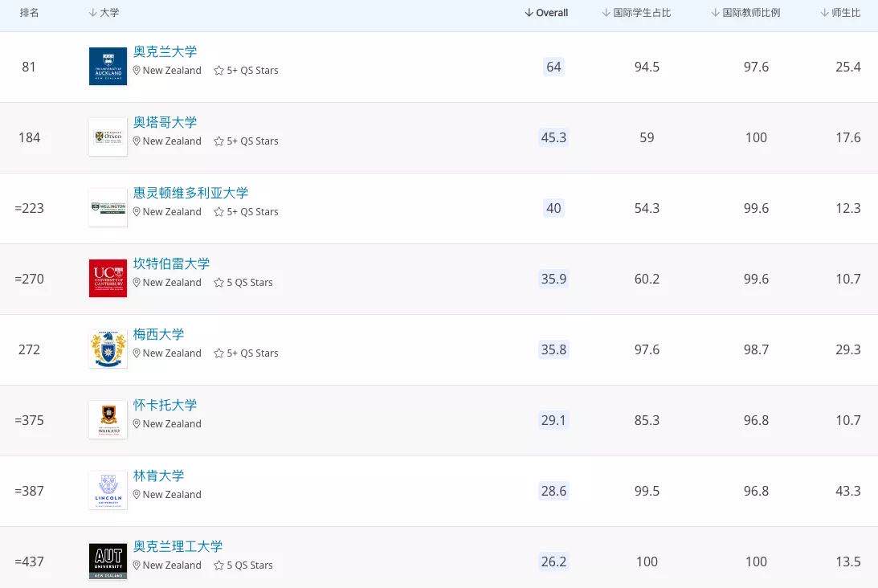Click the 94.5 international student value
This screenshot has width=878, height=588.
click(647, 67)
